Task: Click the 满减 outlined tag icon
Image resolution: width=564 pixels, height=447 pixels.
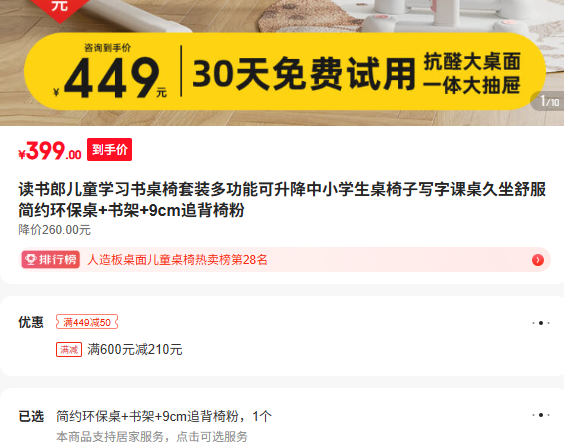Action: click(69, 350)
